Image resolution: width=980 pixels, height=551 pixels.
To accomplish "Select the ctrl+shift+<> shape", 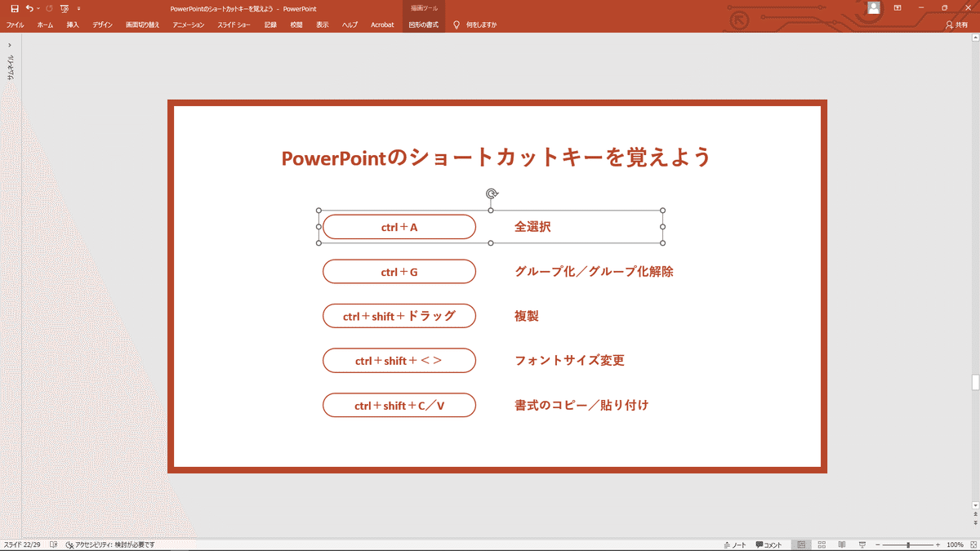I will point(399,360).
